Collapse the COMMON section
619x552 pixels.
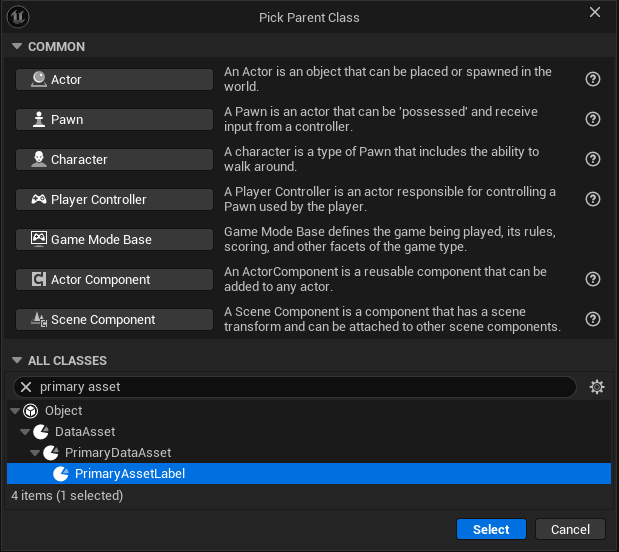17,46
